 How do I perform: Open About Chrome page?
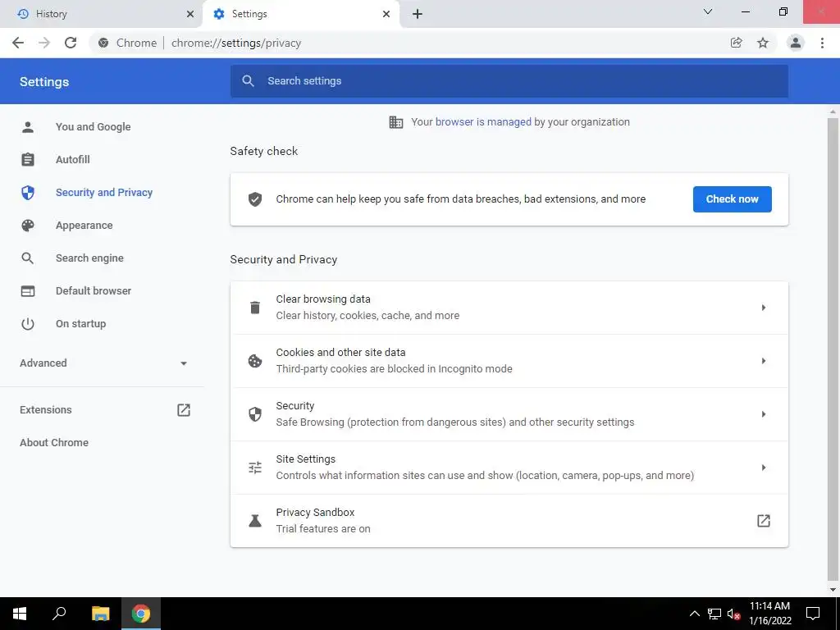click(54, 442)
